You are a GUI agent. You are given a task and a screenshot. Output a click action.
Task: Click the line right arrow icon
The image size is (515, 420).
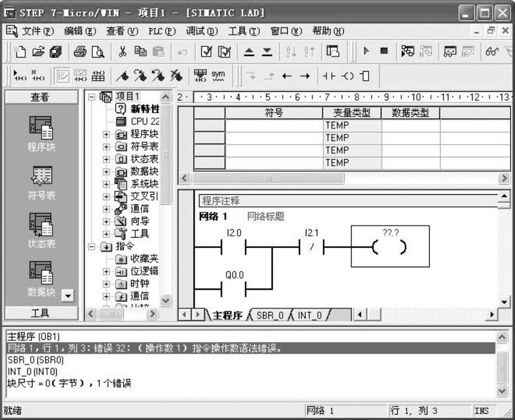click(305, 77)
